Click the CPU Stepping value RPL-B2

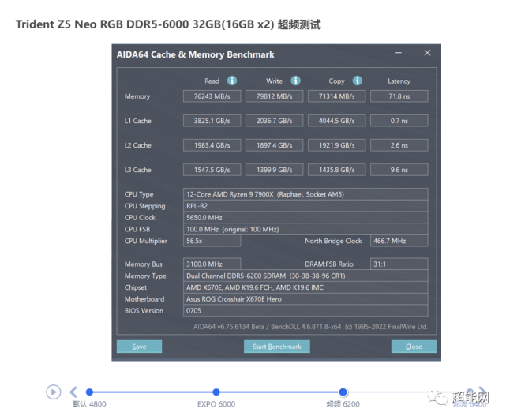[305, 206]
